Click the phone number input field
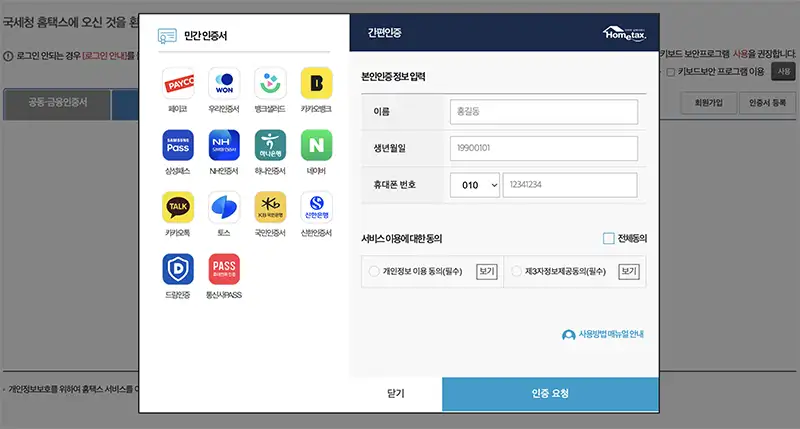The image size is (800, 429). pyautogui.click(x=570, y=185)
